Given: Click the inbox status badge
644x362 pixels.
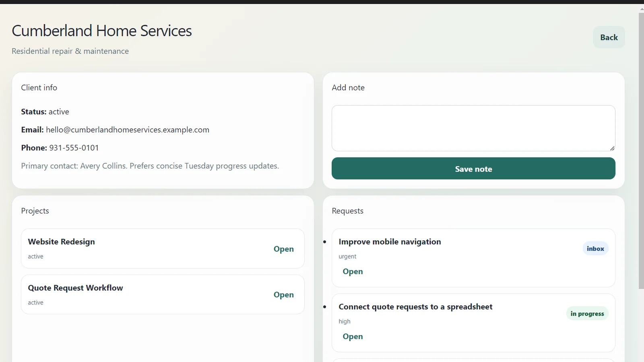Looking at the screenshot, I should [x=595, y=249].
